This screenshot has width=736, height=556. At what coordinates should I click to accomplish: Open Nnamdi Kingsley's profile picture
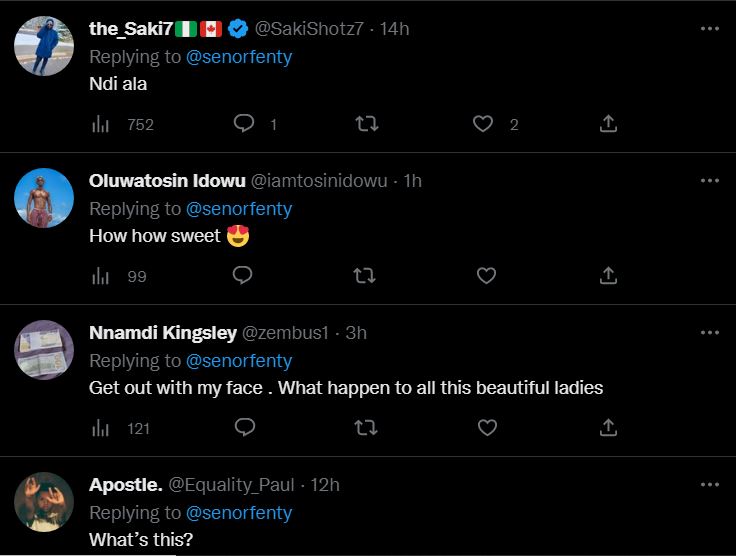44,350
